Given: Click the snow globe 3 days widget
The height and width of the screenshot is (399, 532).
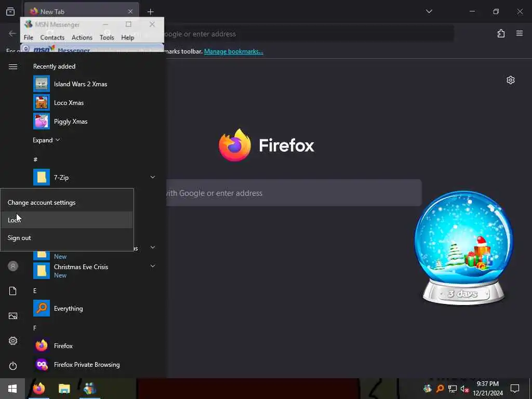Looking at the screenshot, I should [x=463, y=248].
